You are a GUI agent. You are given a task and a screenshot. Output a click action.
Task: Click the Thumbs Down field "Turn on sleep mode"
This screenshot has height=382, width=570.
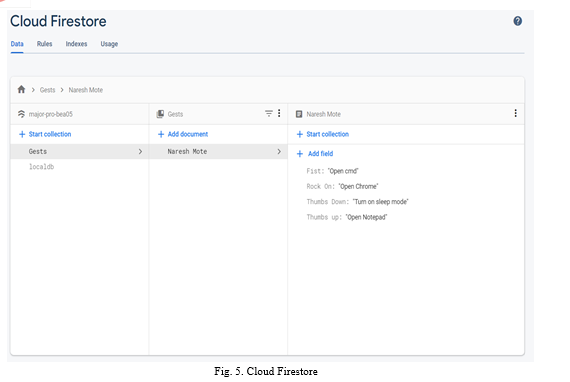[x=381, y=202]
